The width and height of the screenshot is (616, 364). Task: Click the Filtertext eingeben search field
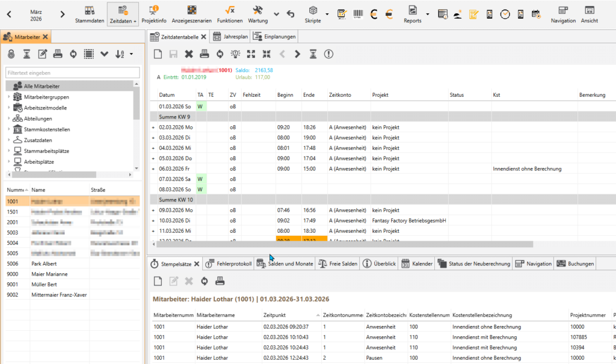[72, 73]
